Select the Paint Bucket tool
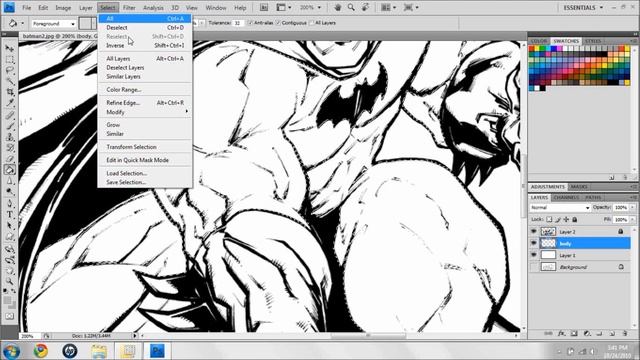 (x=9, y=170)
